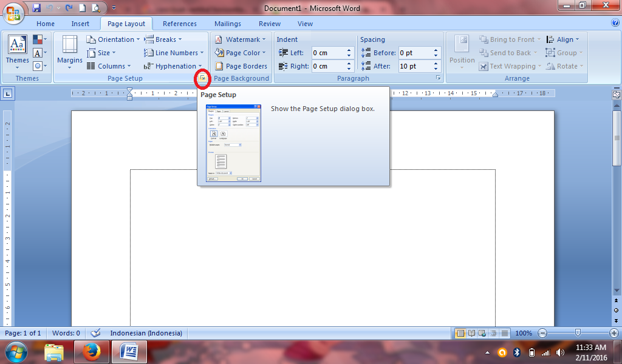Open Rotate dropdown
The height and width of the screenshot is (364, 622).
(x=564, y=66)
